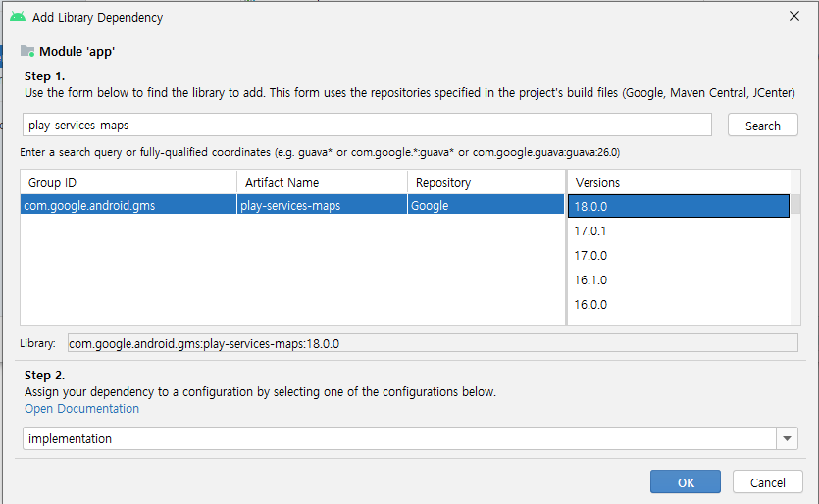Choose version 16.0.0
Image resolution: width=819 pixels, height=504 pixels.
click(x=679, y=305)
